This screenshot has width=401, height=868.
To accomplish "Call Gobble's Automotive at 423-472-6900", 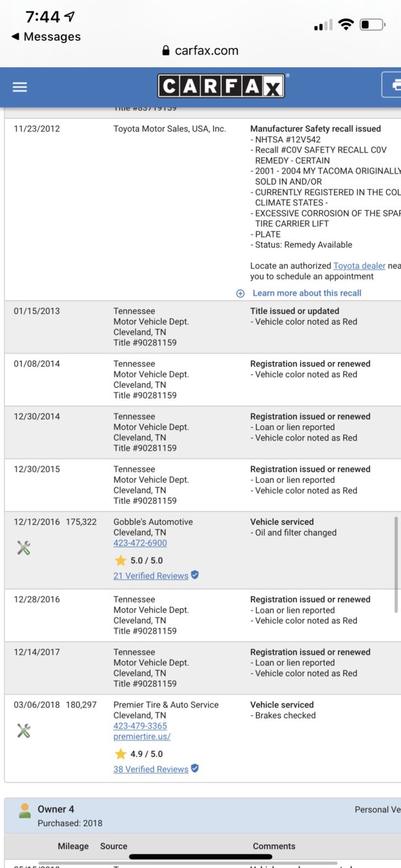I will point(140,543).
